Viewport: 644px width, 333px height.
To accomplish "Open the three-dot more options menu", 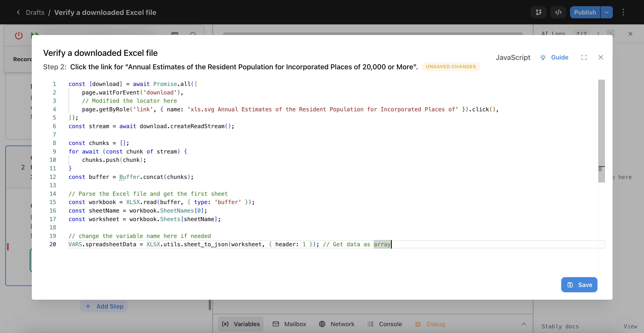I will pyautogui.click(x=623, y=12).
